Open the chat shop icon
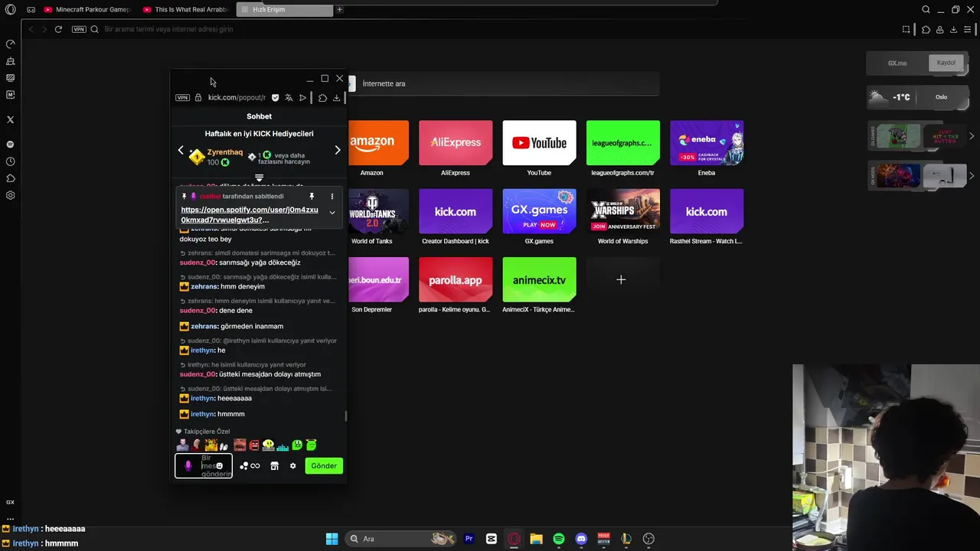980x551 pixels. coord(274,466)
